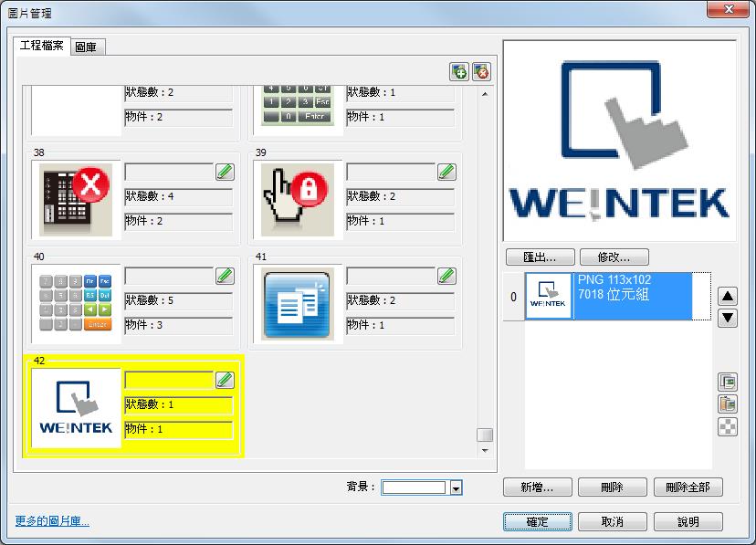756x545 pixels.
Task: Select picture 40 keypad thumbnail
Action: click(x=77, y=303)
